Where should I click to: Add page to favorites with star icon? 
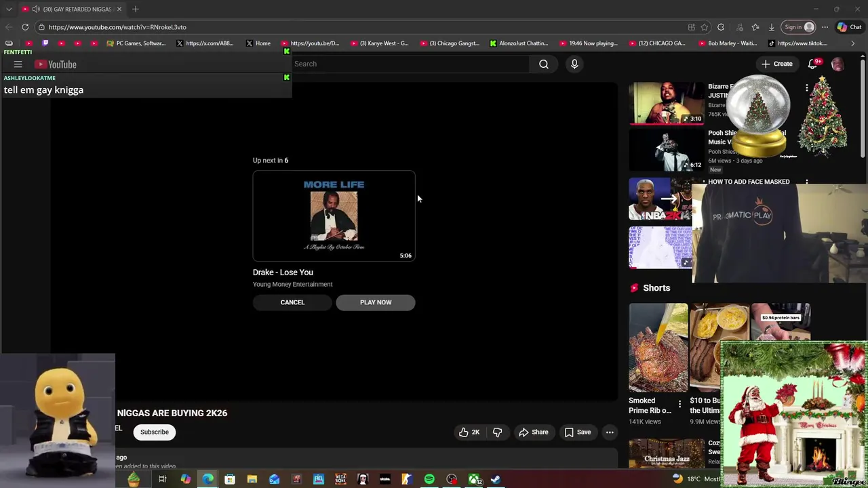click(x=705, y=27)
